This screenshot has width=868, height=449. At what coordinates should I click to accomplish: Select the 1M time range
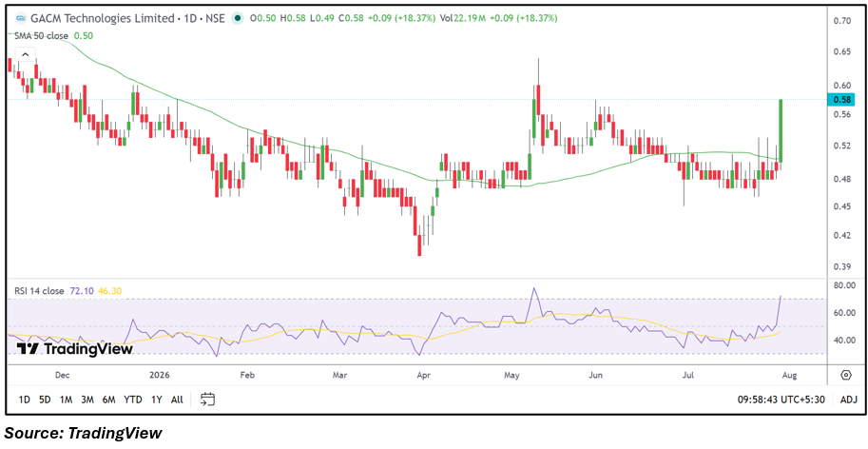pyautogui.click(x=66, y=400)
